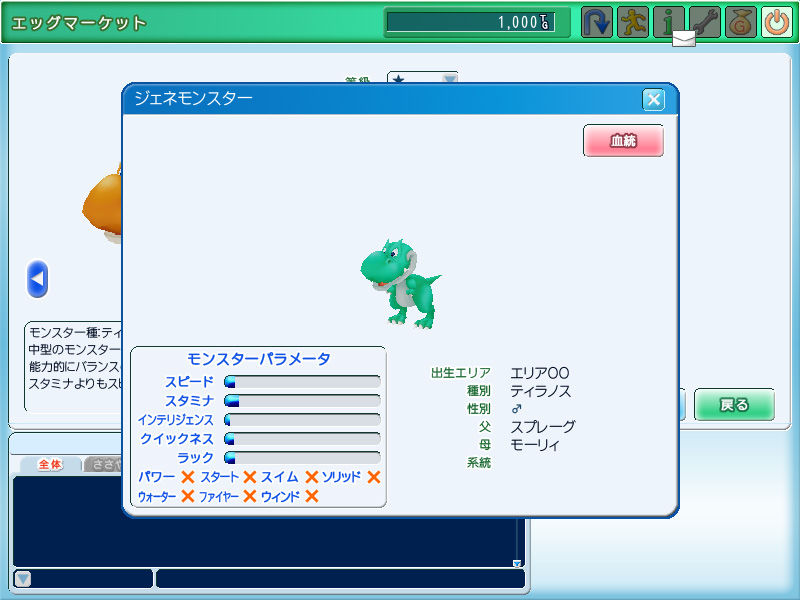800x600 pixels.
Task: Click the モンスターパラメータ heading
Action: (x=258, y=359)
